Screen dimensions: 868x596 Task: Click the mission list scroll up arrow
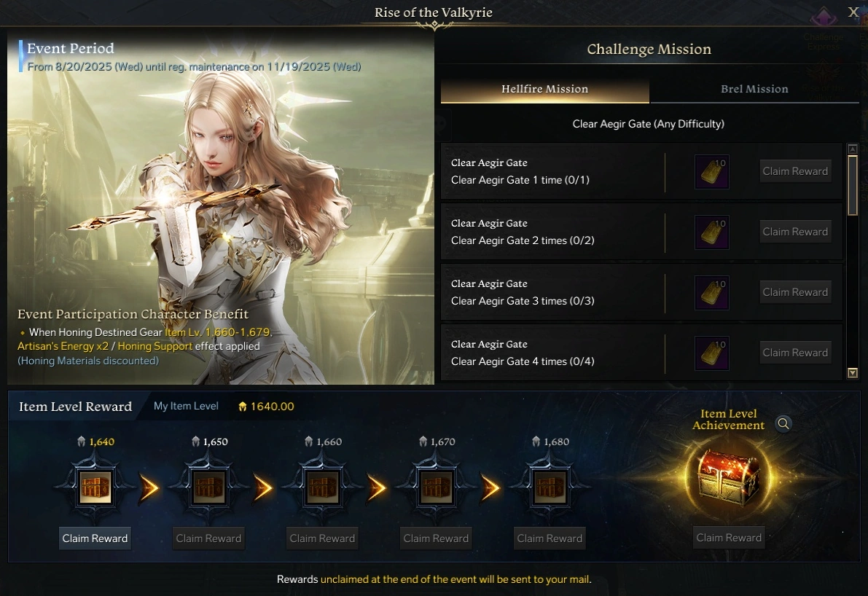(853, 149)
